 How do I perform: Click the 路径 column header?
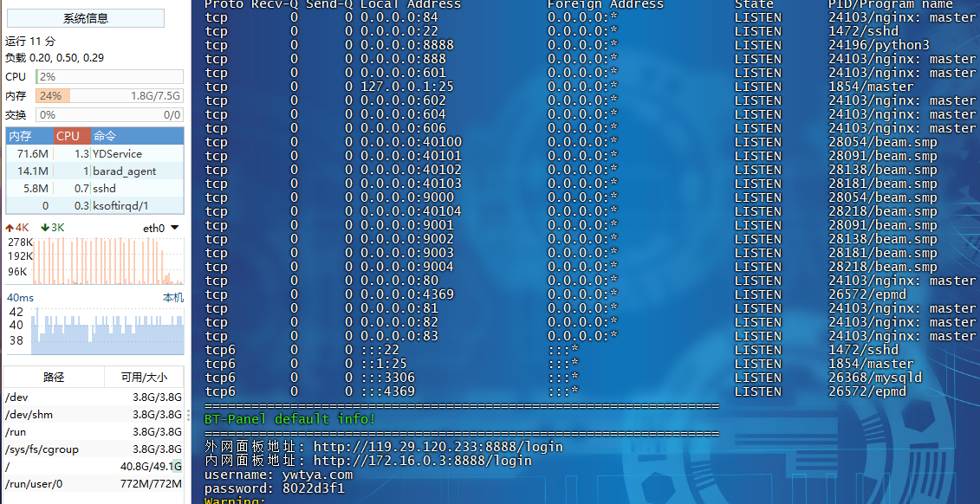pyautogui.click(x=54, y=378)
